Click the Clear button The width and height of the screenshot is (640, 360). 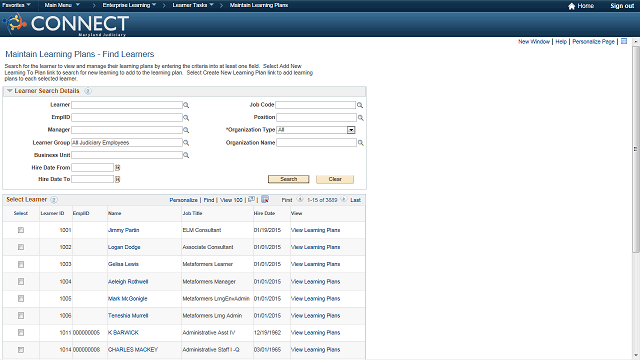(335, 179)
